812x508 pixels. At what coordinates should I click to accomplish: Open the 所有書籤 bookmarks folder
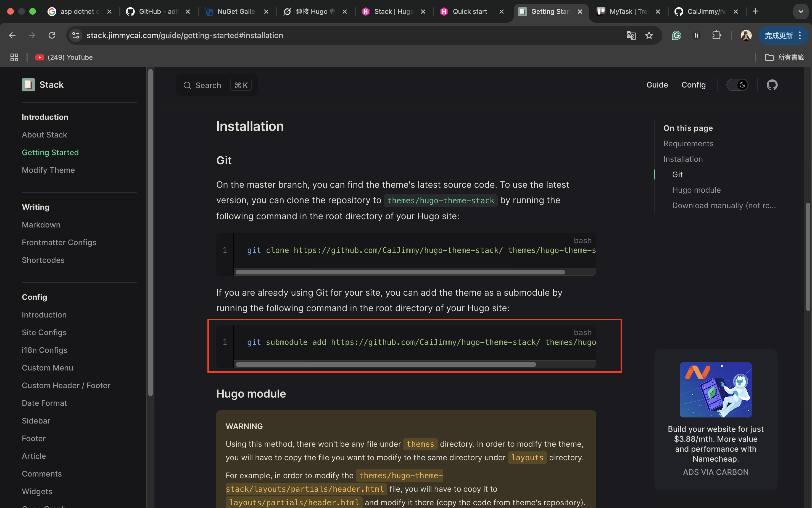pos(784,57)
